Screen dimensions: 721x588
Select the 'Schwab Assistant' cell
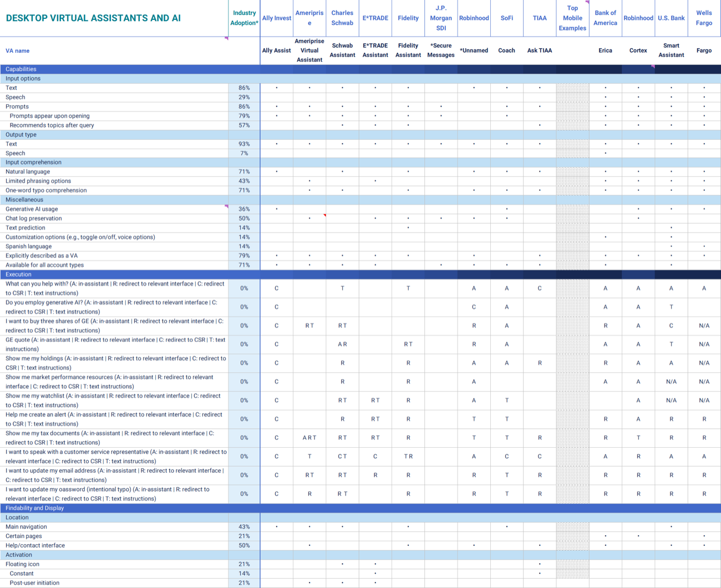click(x=342, y=50)
